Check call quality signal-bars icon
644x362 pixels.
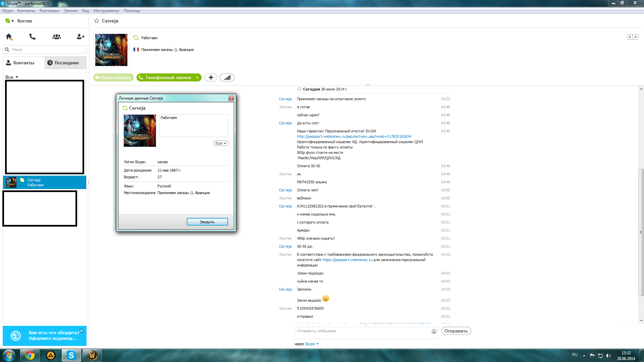click(227, 77)
